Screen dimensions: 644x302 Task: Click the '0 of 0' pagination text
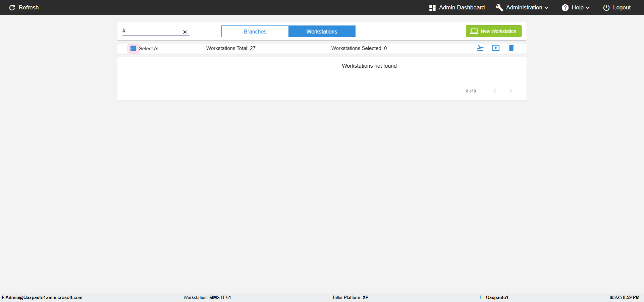pos(471,91)
